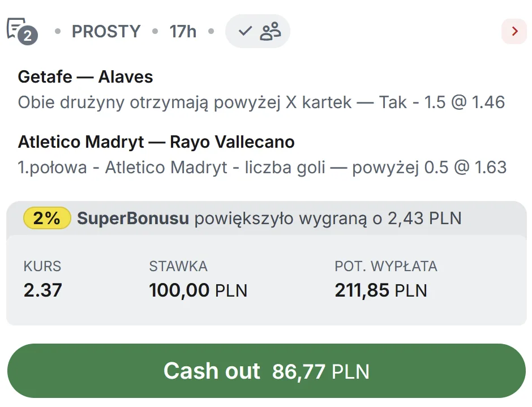Open the coupon notes icon showing 2

18,27
